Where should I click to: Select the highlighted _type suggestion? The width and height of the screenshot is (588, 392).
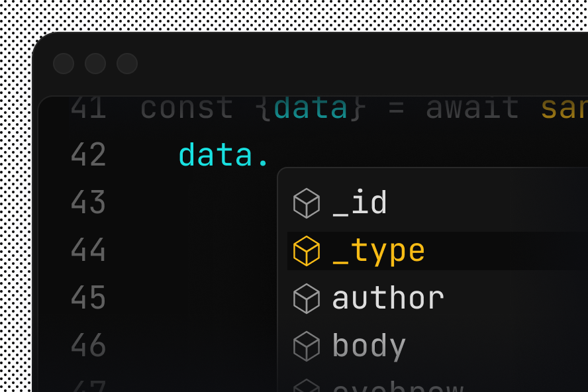click(377, 250)
